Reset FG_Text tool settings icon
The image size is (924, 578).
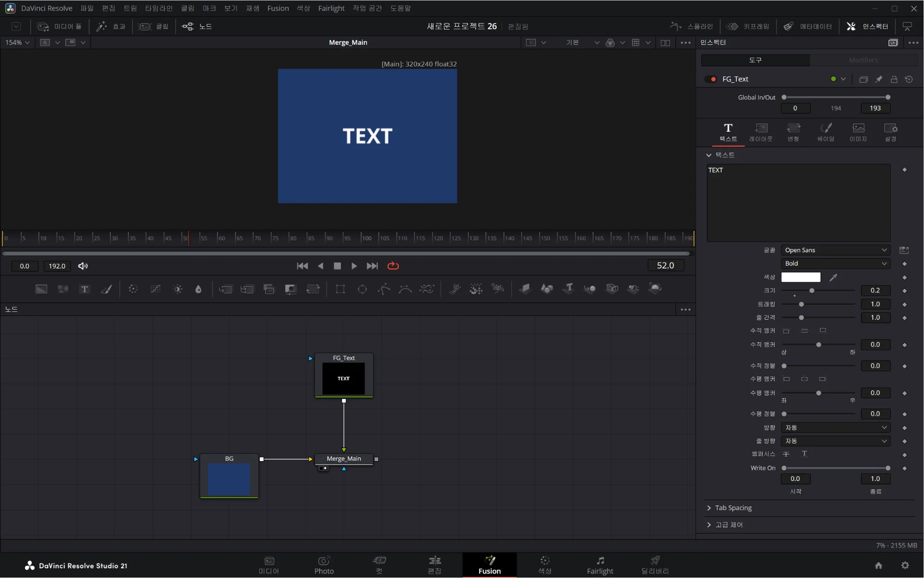click(x=909, y=79)
